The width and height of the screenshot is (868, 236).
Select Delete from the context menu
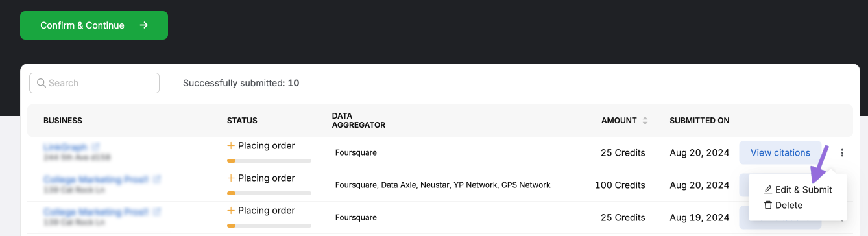784,206
